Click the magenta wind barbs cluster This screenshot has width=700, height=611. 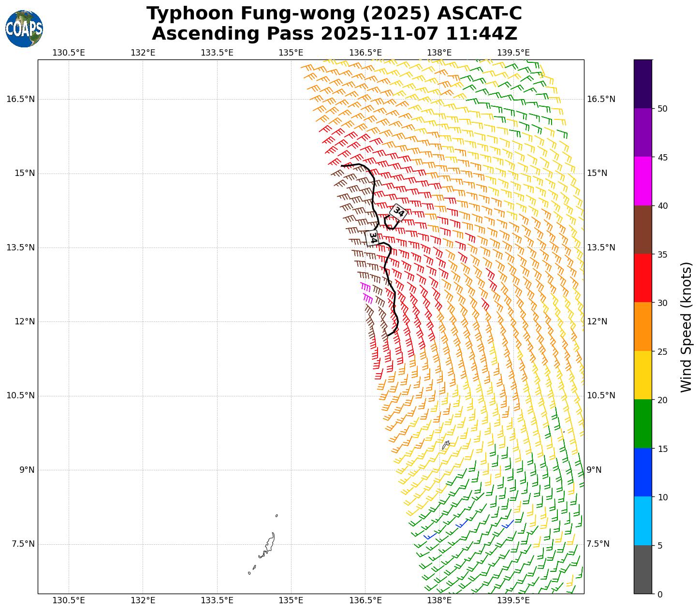click(366, 291)
